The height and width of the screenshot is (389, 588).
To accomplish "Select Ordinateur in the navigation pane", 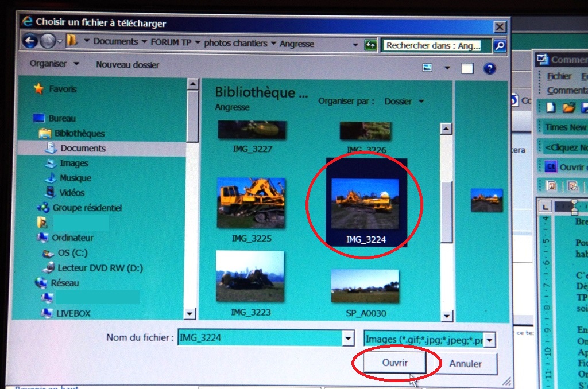I will (65, 238).
